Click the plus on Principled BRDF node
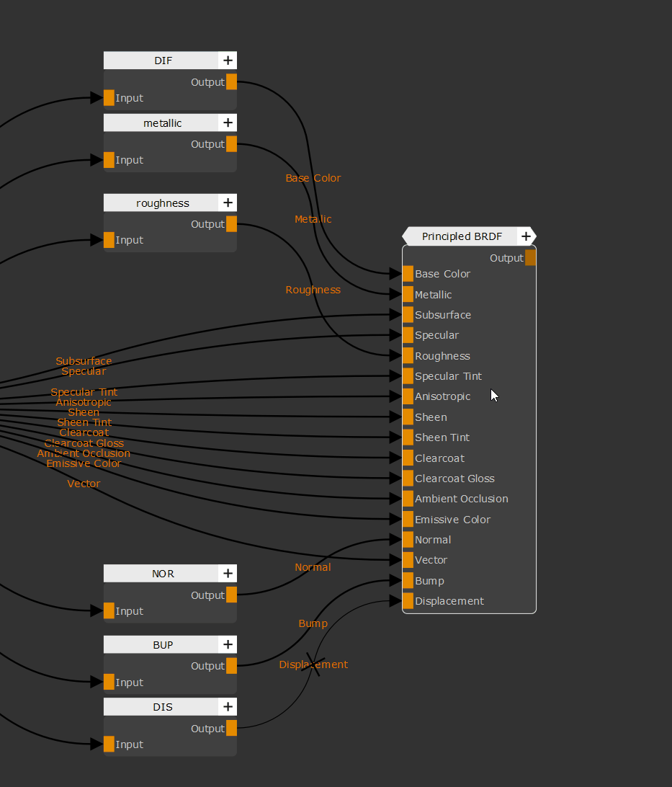The image size is (672, 787). tap(526, 236)
